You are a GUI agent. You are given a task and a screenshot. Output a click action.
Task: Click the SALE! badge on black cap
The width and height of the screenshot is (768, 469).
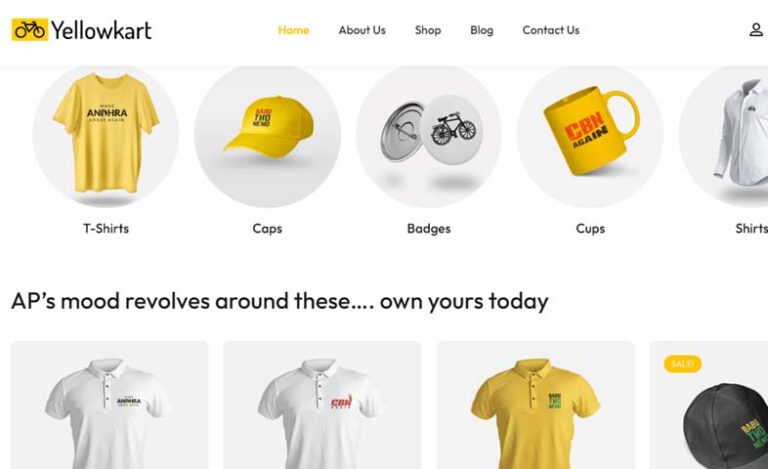tap(682, 364)
